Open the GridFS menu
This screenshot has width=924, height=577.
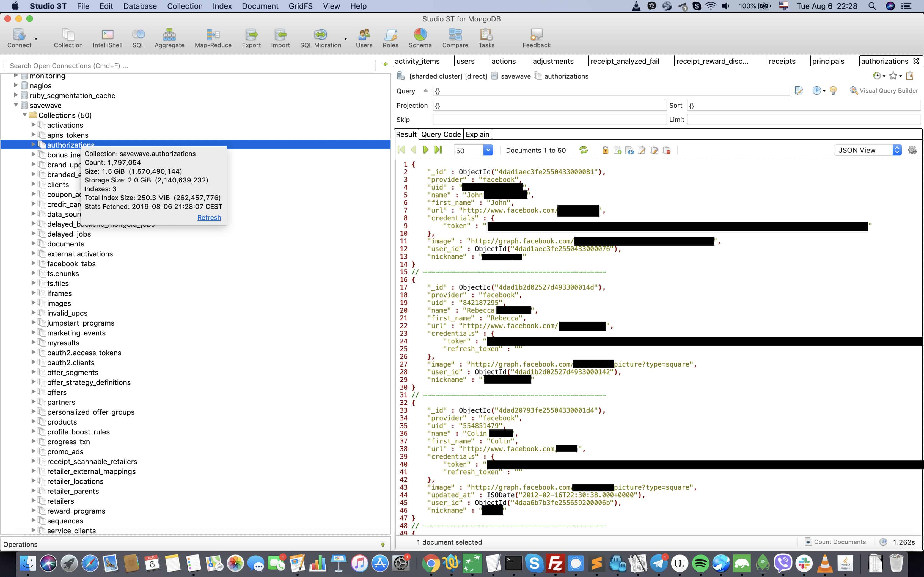[x=300, y=6]
